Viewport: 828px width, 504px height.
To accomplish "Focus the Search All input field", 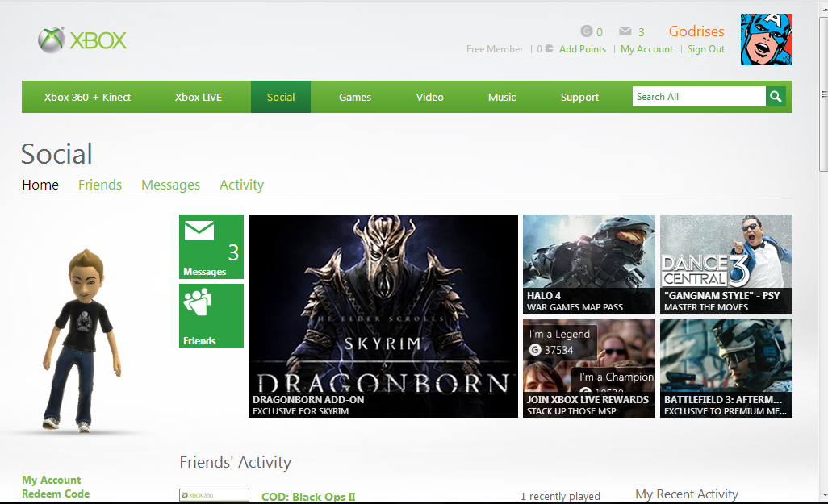I will [699, 97].
